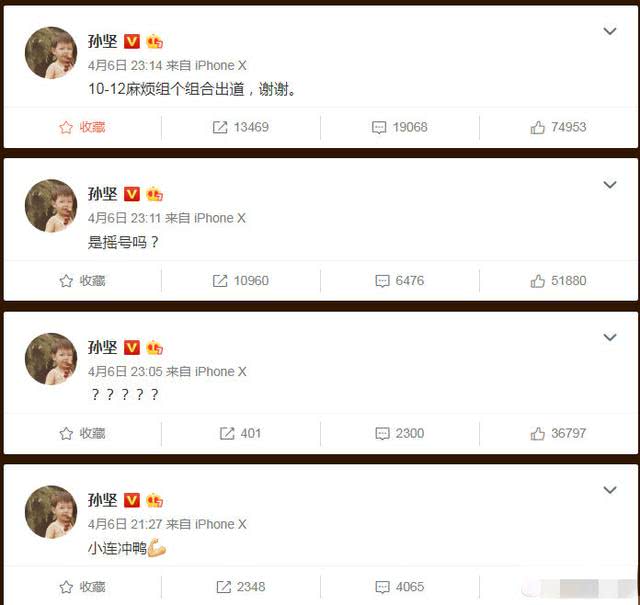Toggle 收藏 favorite on the 23:11 post
640x605 pixels.
tap(82, 281)
